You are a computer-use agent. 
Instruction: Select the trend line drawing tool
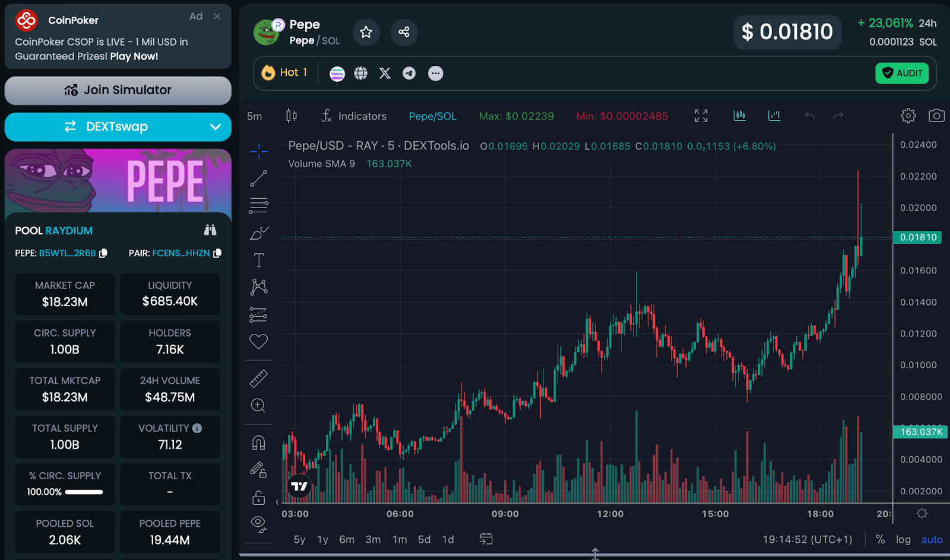(259, 179)
